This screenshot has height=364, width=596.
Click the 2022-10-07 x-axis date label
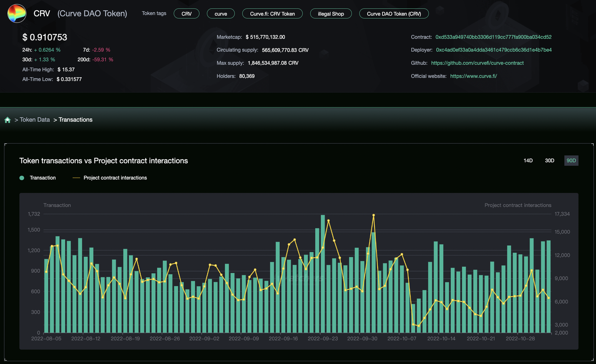402,339
